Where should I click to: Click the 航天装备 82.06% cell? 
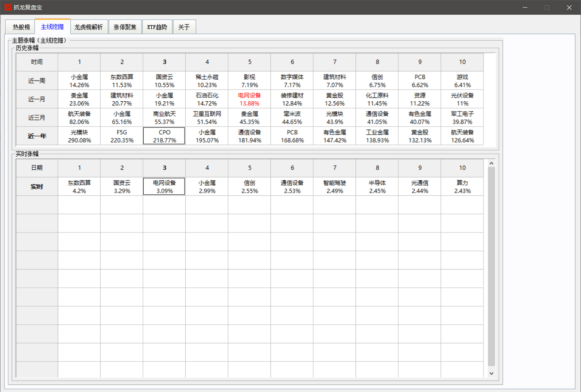(79, 118)
